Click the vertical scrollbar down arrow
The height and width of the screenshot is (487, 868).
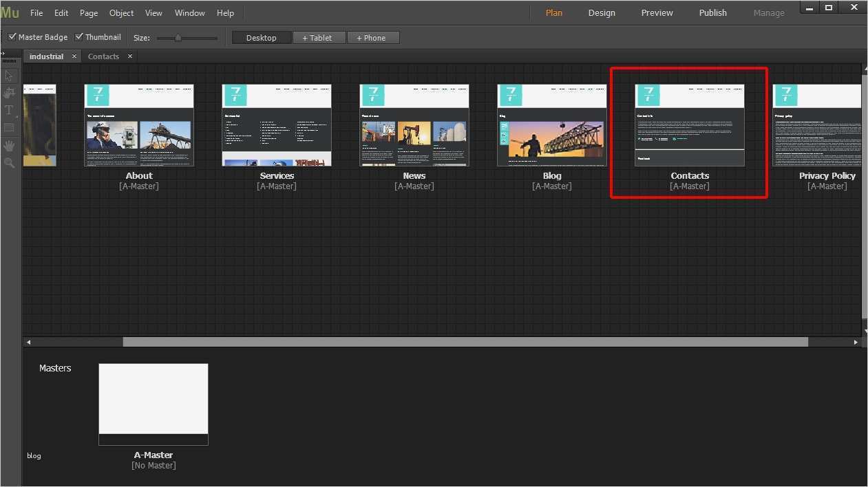(x=865, y=332)
